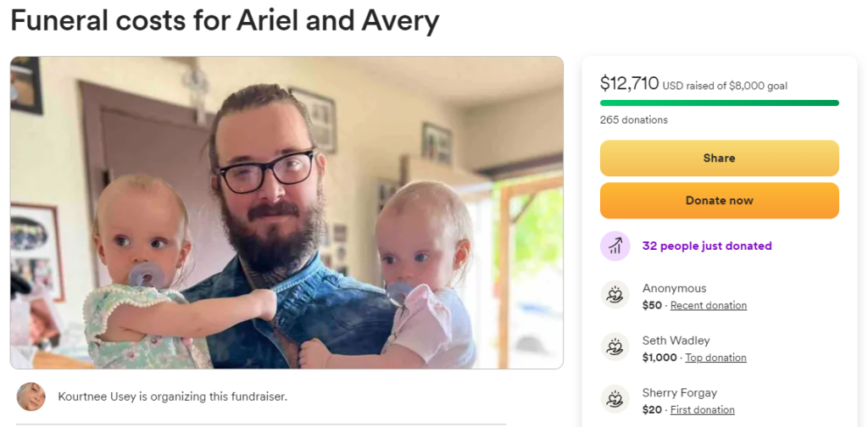Open the Recent donation link
Viewport: 868px width, 427px height.
[x=708, y=306]
